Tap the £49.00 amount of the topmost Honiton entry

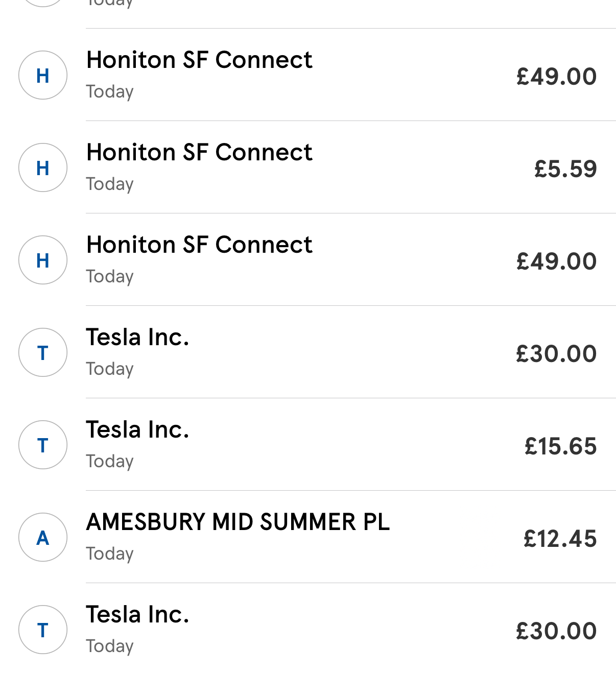pyautogui.click(x=556, y=77)
